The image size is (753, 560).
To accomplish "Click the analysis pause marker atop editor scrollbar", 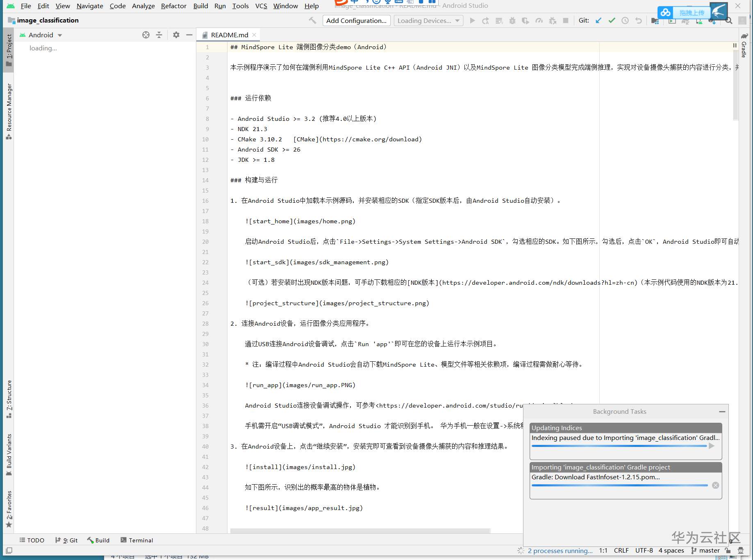I will point(735,45).
